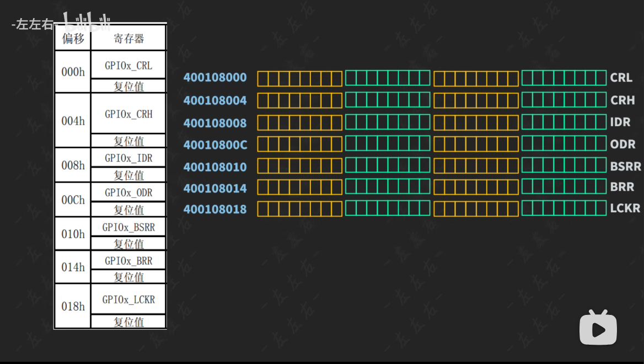The width and height of the screenshot is (644, 364).
Task: Click the CRL label beside the bit row
Action: point(621,78)
